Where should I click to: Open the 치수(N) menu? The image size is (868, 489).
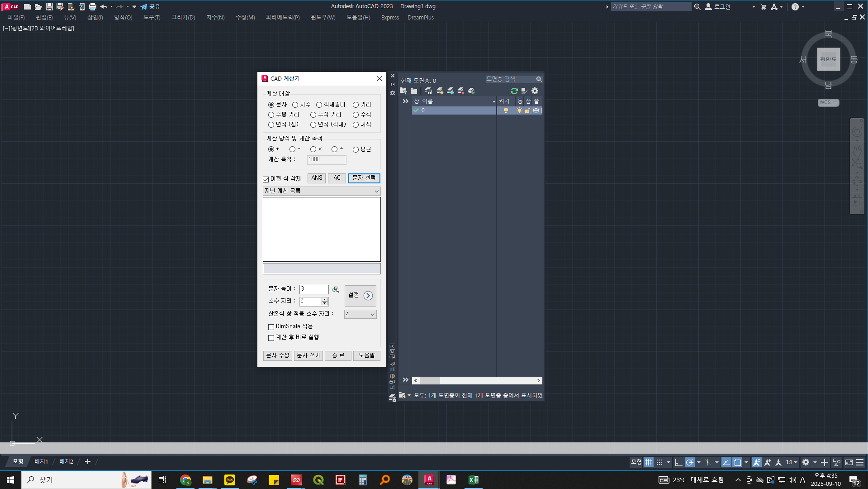(215, 18)
